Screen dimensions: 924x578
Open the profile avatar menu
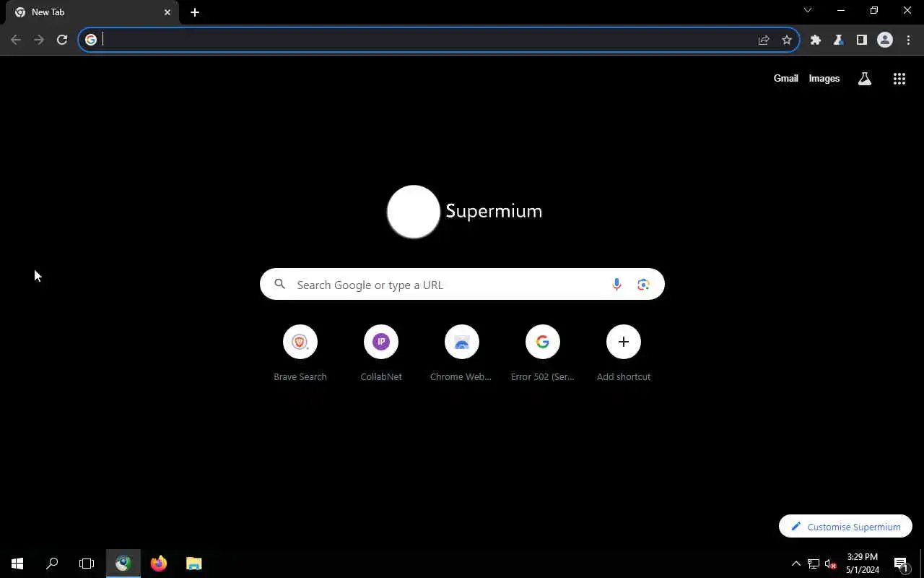click(x=885, y=40)
